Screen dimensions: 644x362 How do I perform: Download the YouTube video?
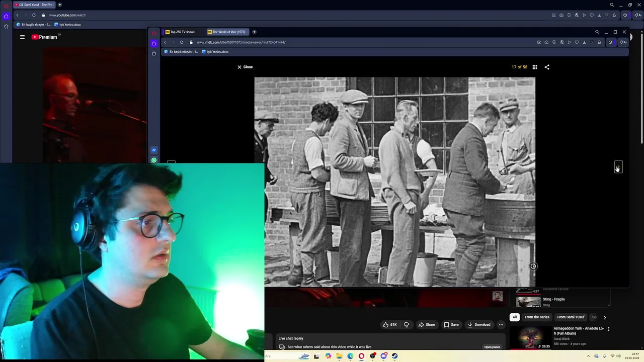(479, 325)
